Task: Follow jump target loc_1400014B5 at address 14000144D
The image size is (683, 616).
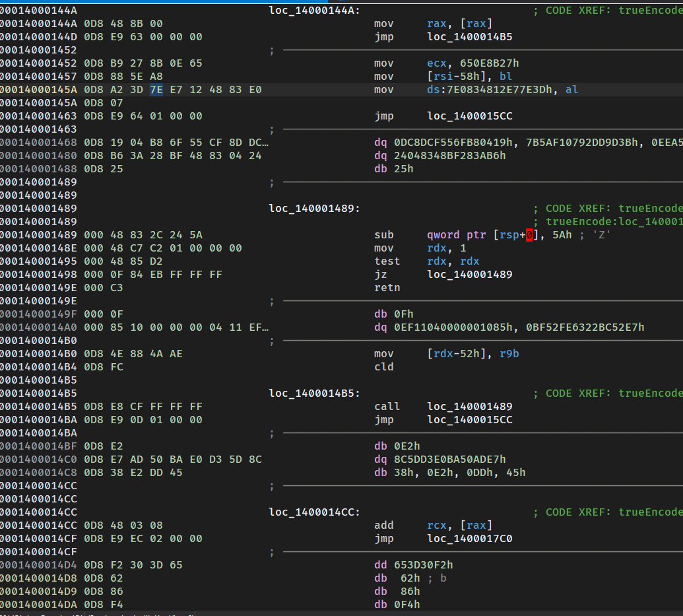Action: [x=469, y=37]
